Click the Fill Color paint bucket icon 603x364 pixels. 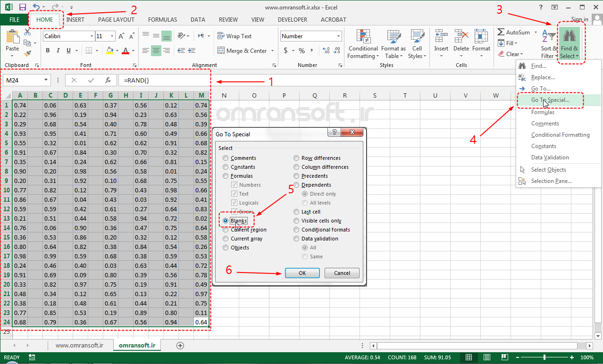(109, 51)
